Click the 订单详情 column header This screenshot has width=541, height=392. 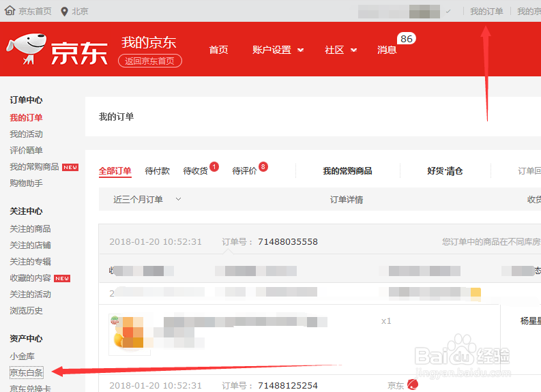point(347,200)
